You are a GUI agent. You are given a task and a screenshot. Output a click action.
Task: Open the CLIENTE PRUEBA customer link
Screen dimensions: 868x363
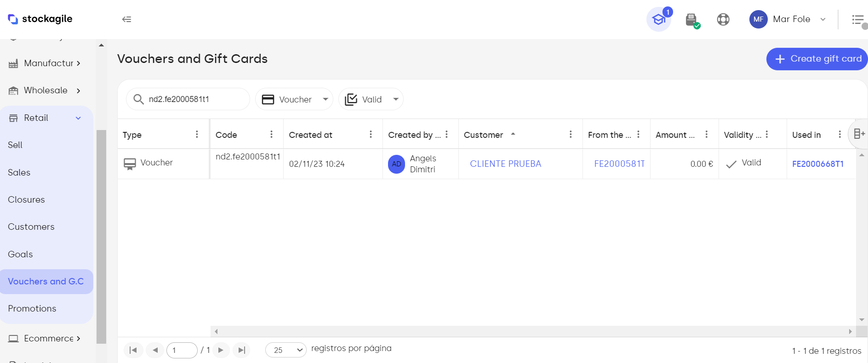[x=505, y=164]
